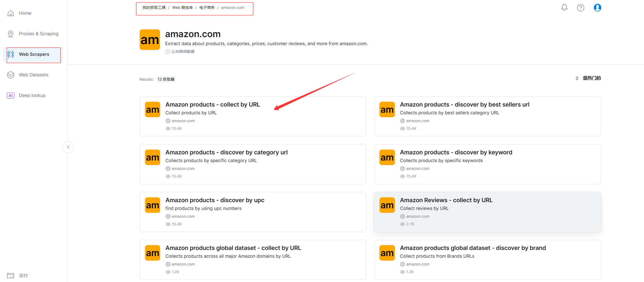The width and height of the screenshot is (644, 282).
Task: Click the am logo on discover by keyword card
Action: pos(387,157)
